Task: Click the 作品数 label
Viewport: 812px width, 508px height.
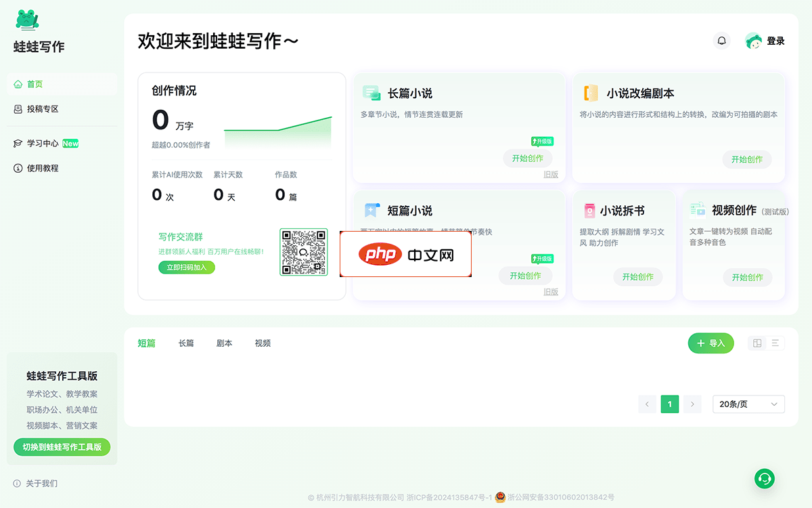Action: 286,175
